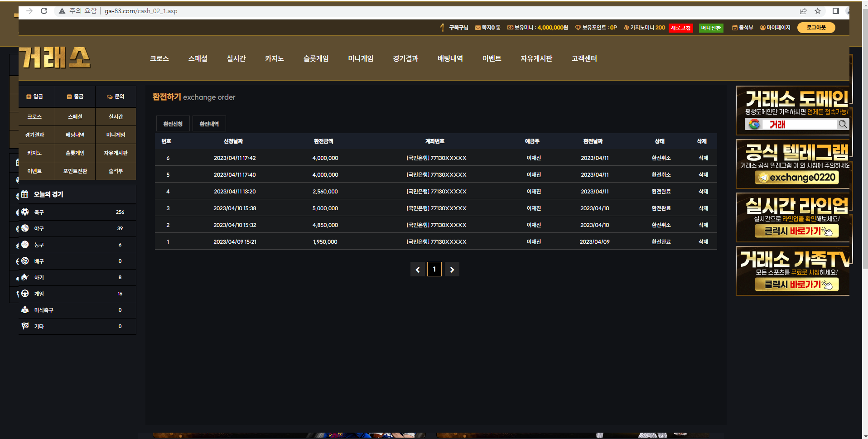
Task: Click the browser reload icon
Action: [44, 11]
